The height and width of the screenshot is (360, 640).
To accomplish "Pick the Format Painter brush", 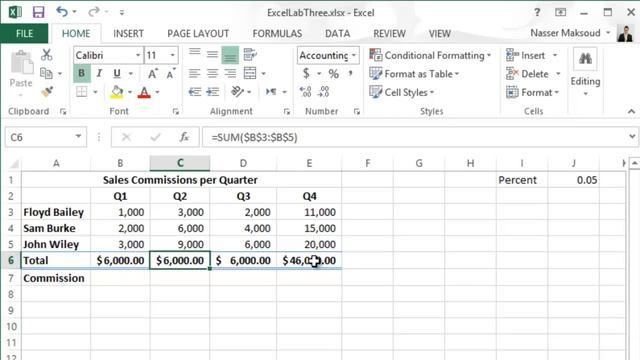I will [x=47, y=91].
